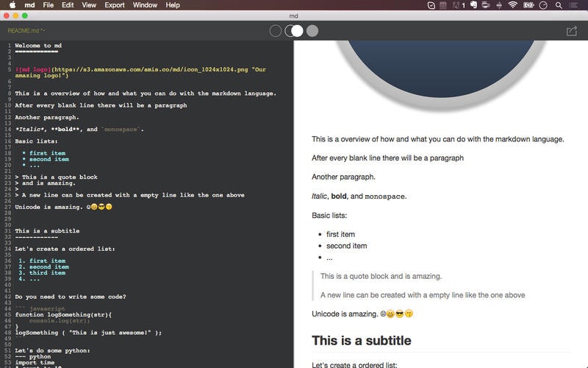Open Notification Center list icon
Image resolution: width=588 pixels, height=368 pixels.
tap(573, 5)
